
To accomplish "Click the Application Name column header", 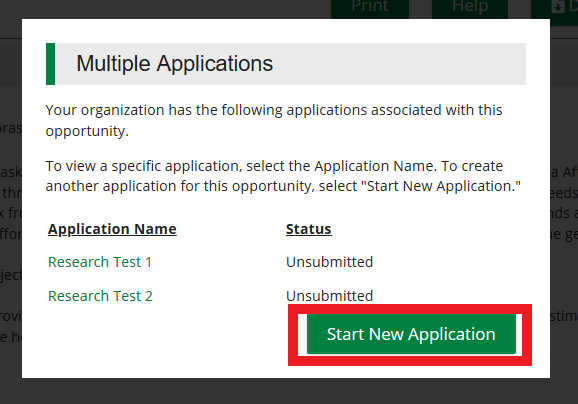I will [x=112, y=229].
